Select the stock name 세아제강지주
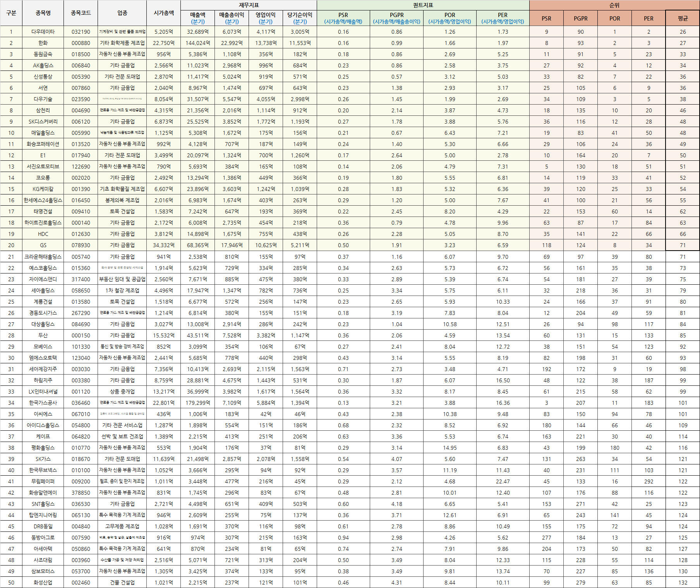Screen dimensions: 700x588 click(43, 369)
